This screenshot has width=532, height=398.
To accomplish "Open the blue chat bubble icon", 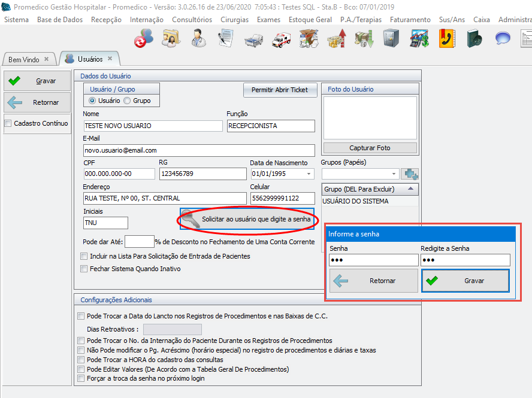I will pos(502,40).
